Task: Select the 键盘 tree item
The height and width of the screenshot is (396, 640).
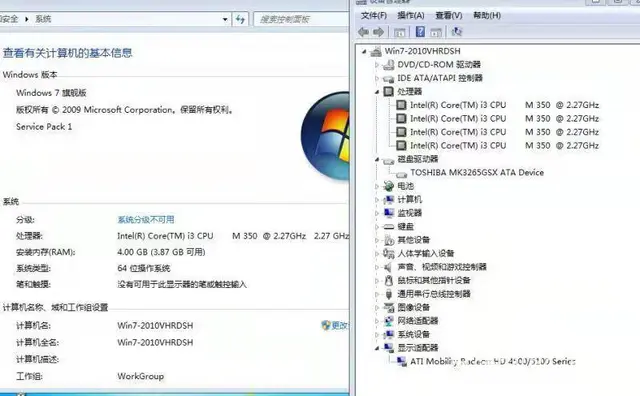Action: 405,227
